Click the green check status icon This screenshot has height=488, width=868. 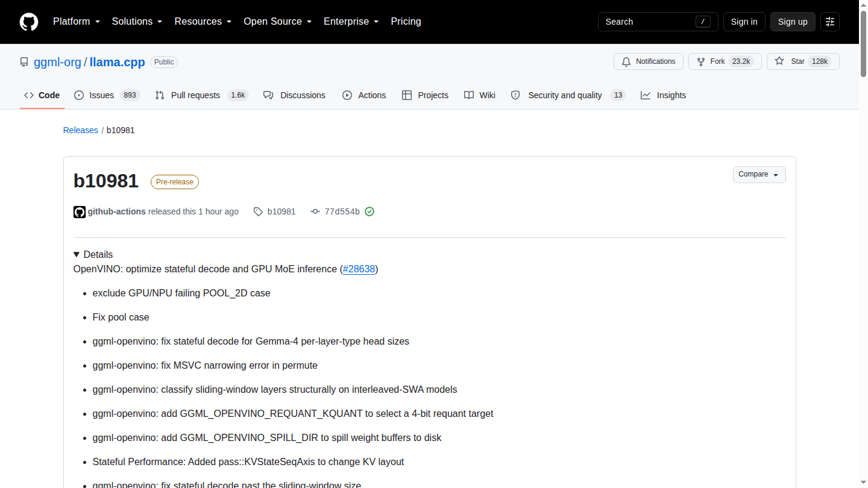coord(370,211)
